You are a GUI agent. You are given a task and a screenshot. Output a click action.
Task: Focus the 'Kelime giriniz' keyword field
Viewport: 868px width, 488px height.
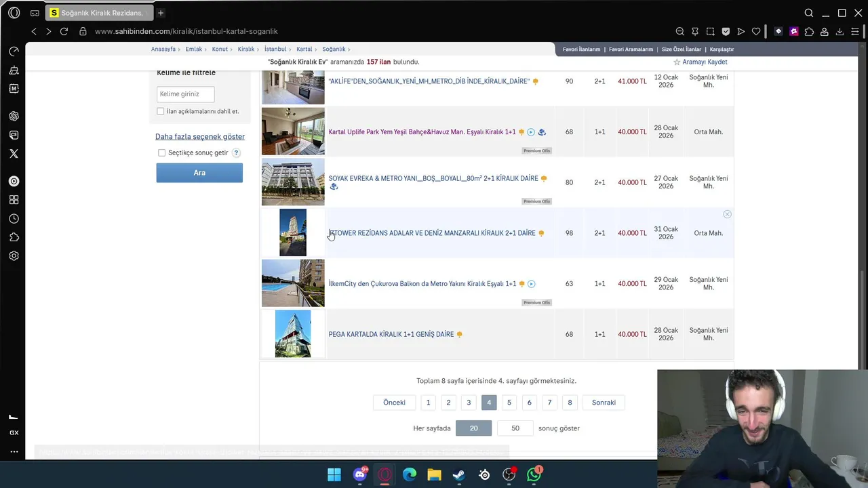[186, 94]
